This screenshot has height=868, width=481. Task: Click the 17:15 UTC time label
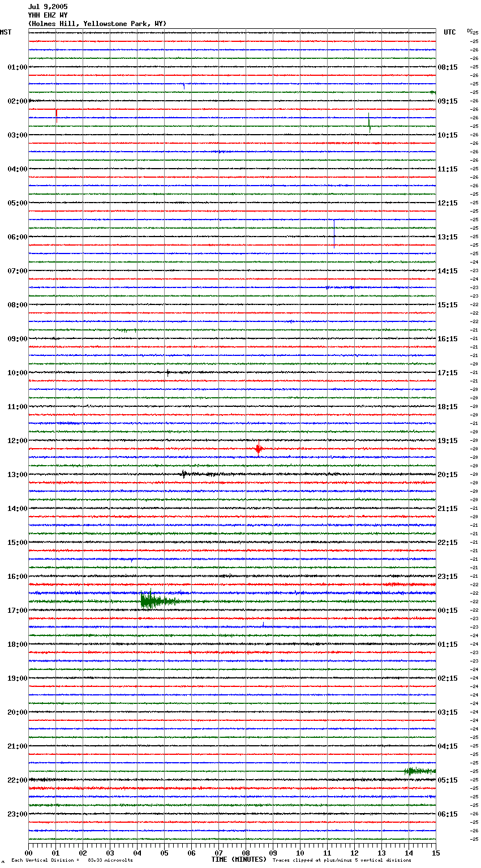pos(448,373)
